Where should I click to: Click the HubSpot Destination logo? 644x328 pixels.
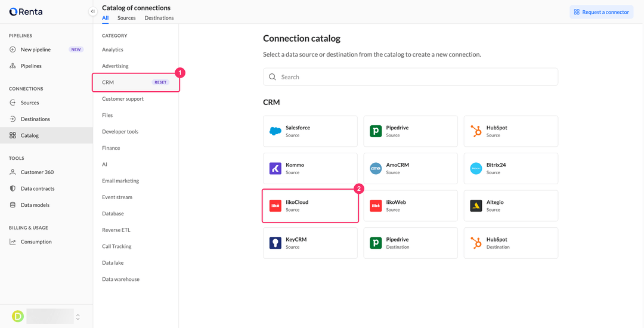coord(476,243)
